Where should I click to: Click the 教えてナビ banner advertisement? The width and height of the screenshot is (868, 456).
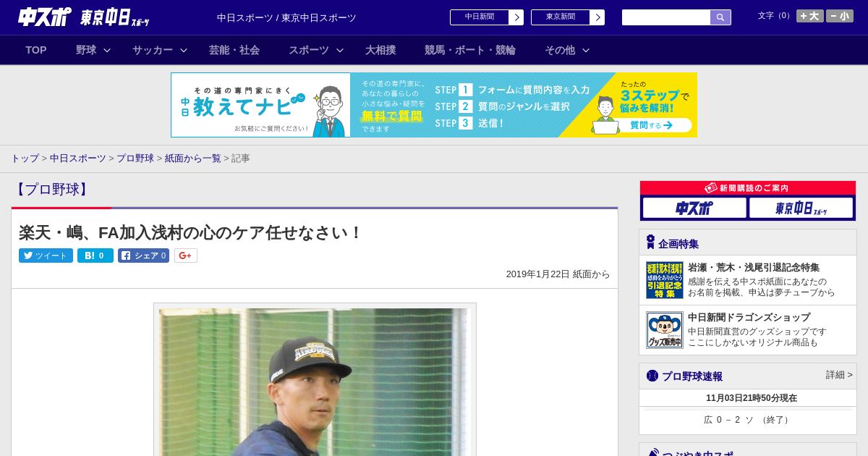click(x=434, y=105)
